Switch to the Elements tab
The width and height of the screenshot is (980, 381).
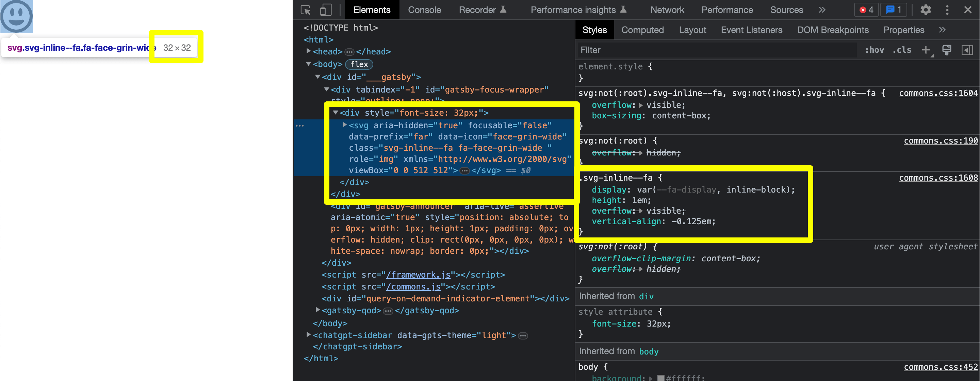tap(372, 10)
